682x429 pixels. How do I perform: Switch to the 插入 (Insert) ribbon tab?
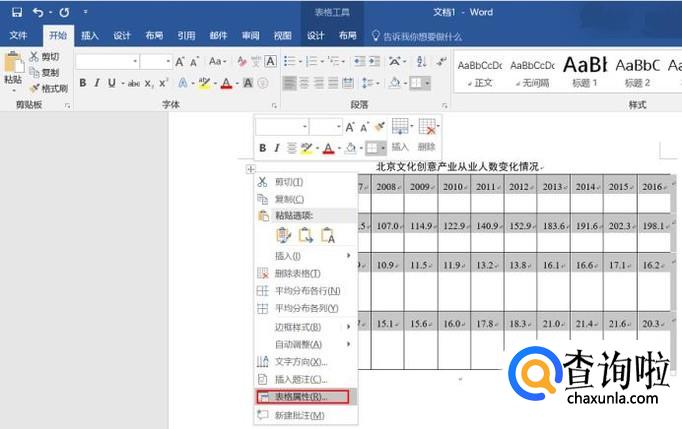90,36
